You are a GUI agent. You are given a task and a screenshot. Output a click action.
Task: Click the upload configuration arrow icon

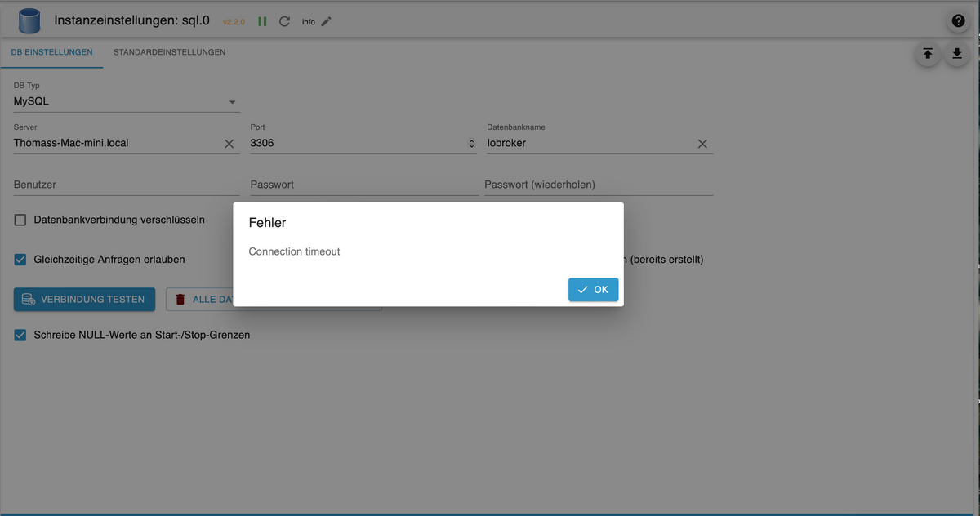pyautogui.click(x=928, y=54)
